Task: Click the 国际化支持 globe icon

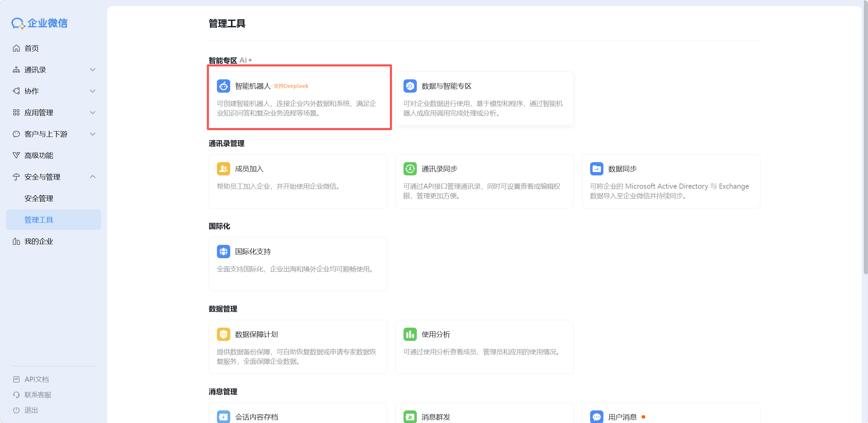Action: point(223,252)
